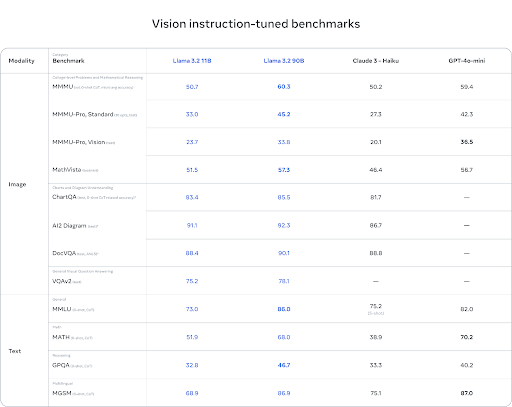The height and width of the screenshot is (407, 512).
Task: Click the "33.0" score in MMMU-Pro, Standard row
Action: pos(192,114)
